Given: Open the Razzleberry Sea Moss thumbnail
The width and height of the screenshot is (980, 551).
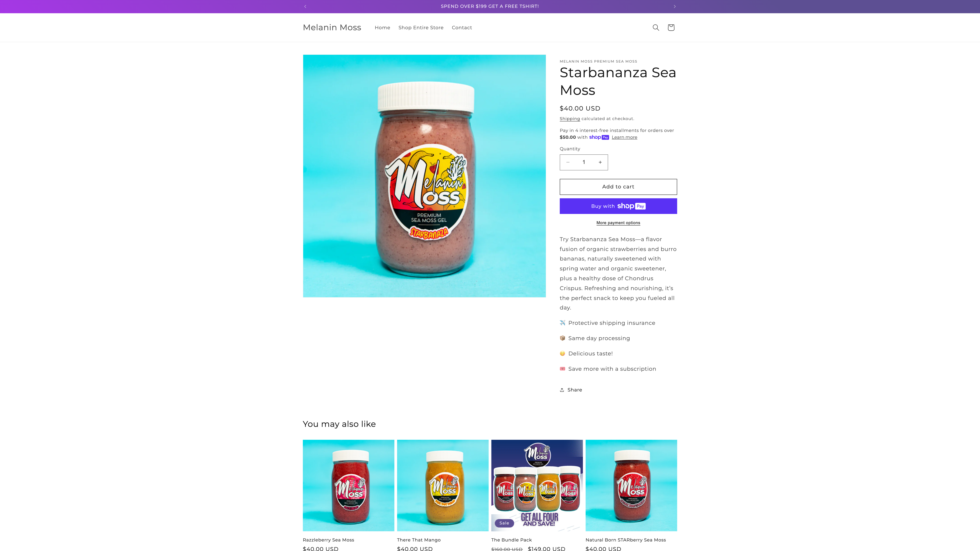Looking at the screenshot, I should [348, 485].
